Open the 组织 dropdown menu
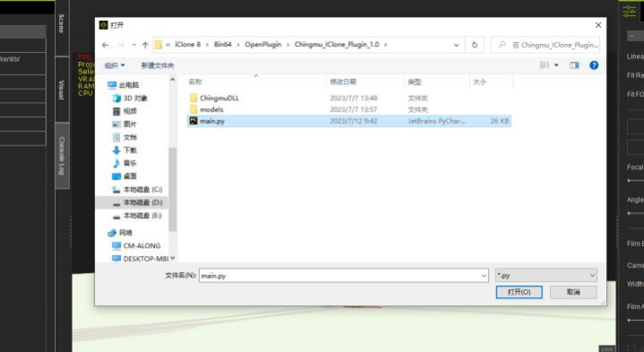 [115, 66]
